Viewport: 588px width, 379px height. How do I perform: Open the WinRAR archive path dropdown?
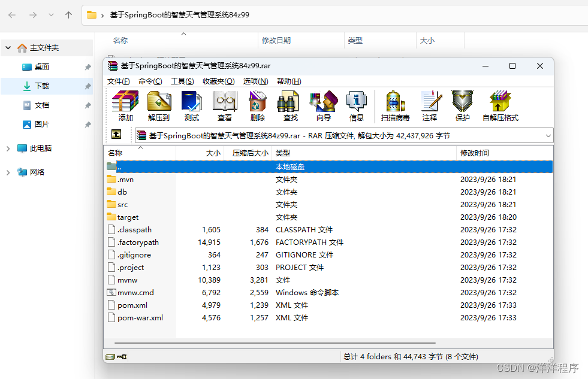[x=548, y=135]
